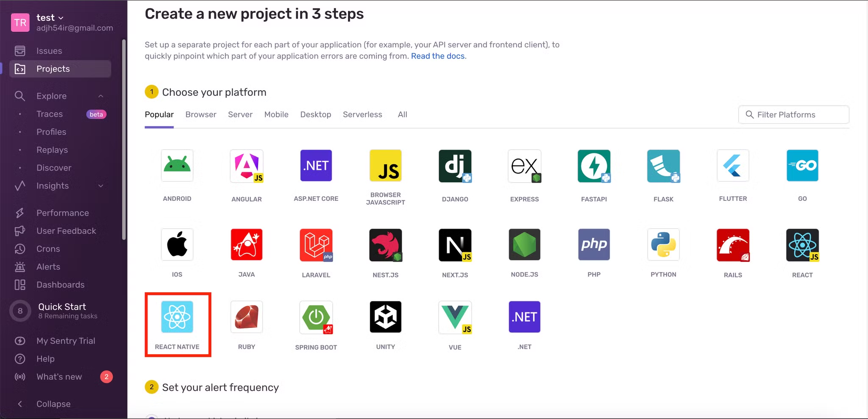Pick the Rails platform icon
The image size is (868, 419).
[733, 245]
